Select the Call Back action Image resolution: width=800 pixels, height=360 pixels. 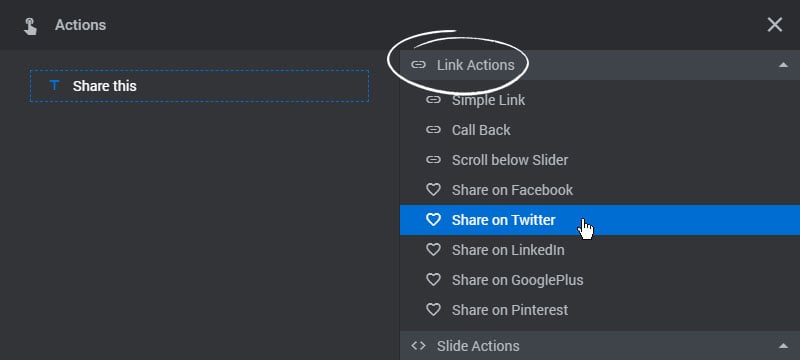point(600,130)
